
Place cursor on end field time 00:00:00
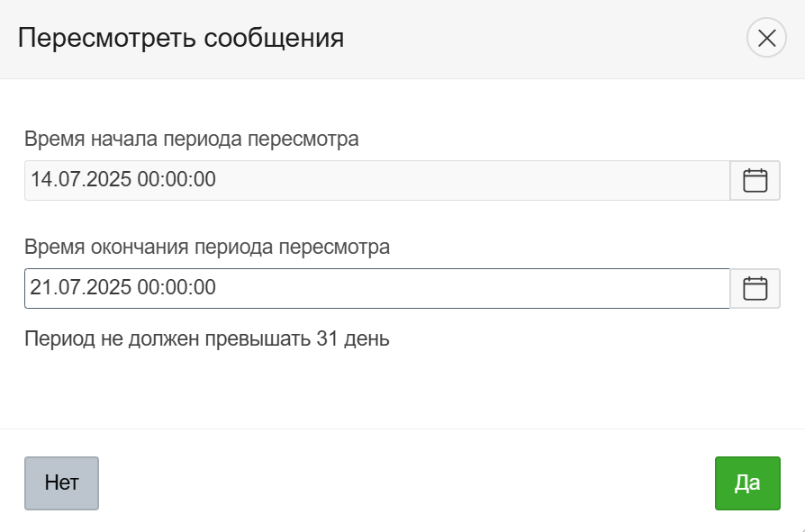176,288
